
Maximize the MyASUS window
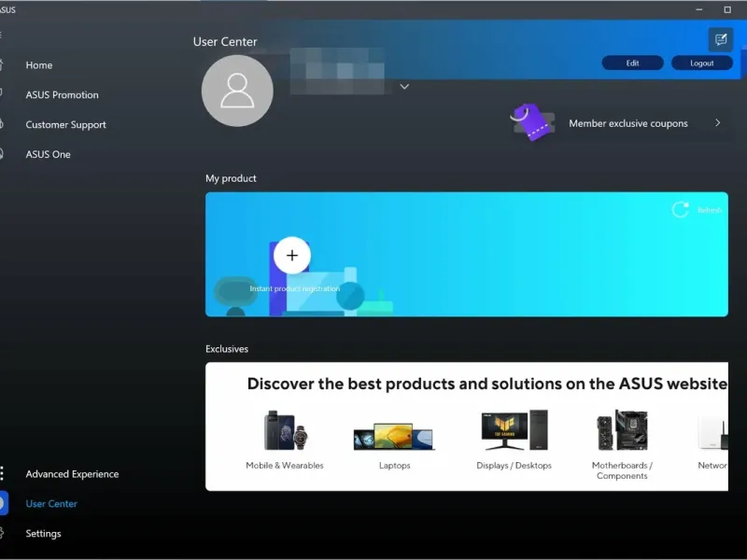tap(727, 9)
